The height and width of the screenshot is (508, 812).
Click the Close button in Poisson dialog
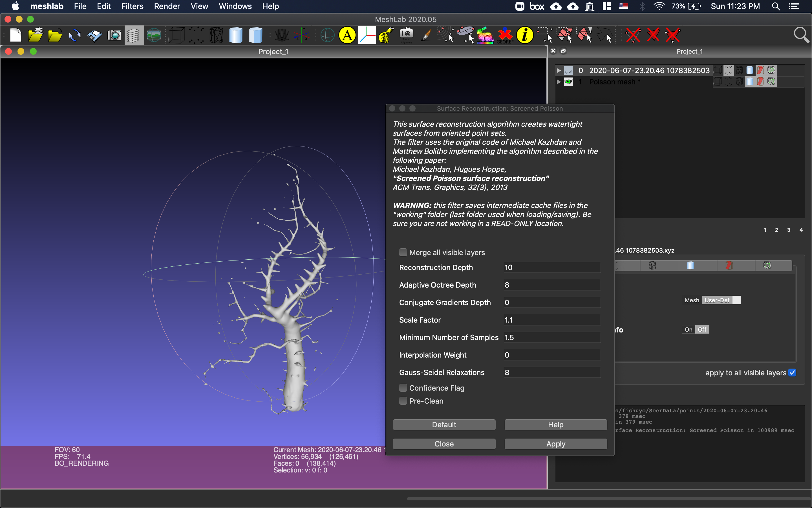[x=444, y=444]
